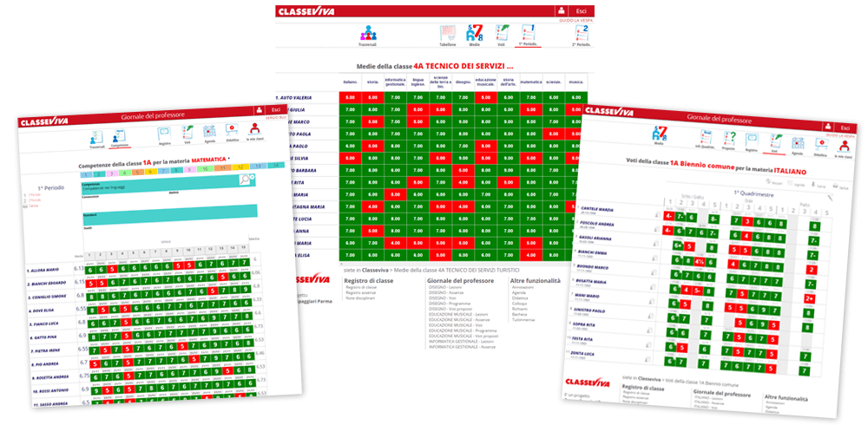Open Trasversali icon in center Medie window

(x=367, y=34)
